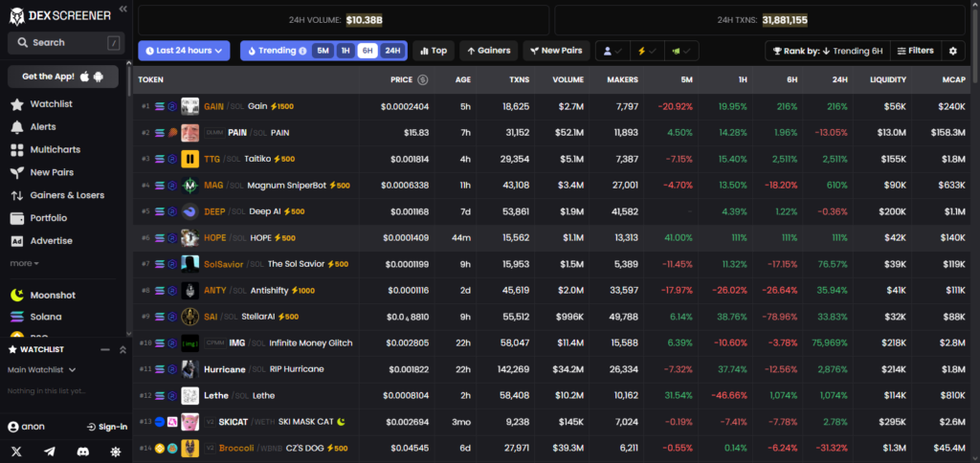Open Rank by Trending 6H dropdown

coord(828,52)
